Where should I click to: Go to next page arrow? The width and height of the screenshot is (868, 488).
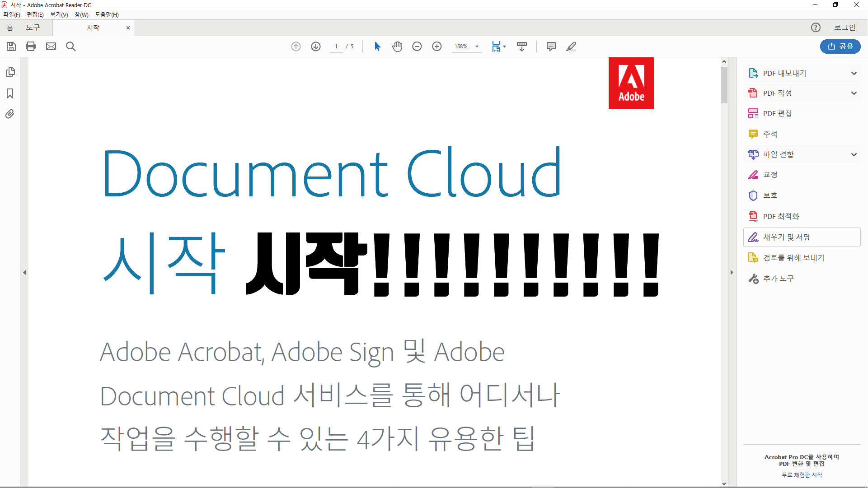pos(316,46)
